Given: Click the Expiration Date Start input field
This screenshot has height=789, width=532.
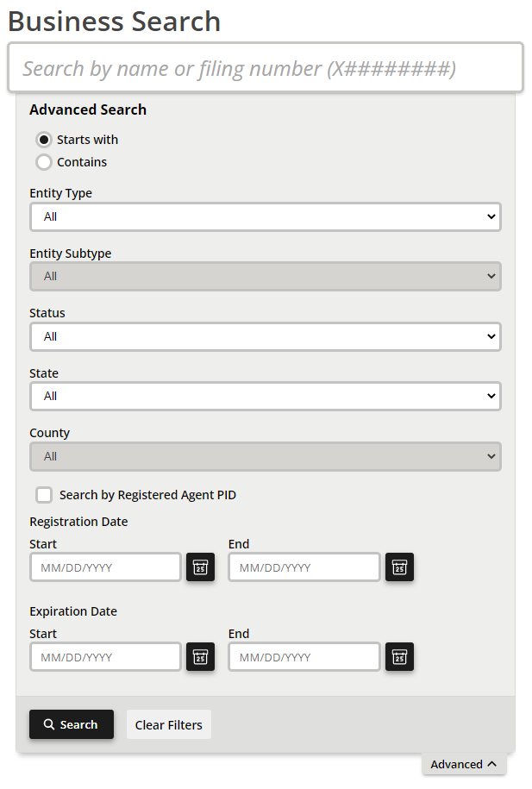Looking at the screenshot, I should coord(105,657).
